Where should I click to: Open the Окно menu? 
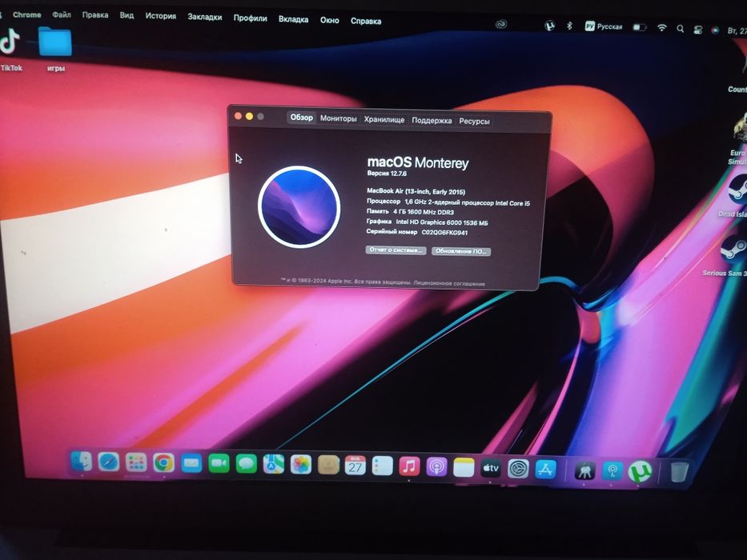click(329, 20)
